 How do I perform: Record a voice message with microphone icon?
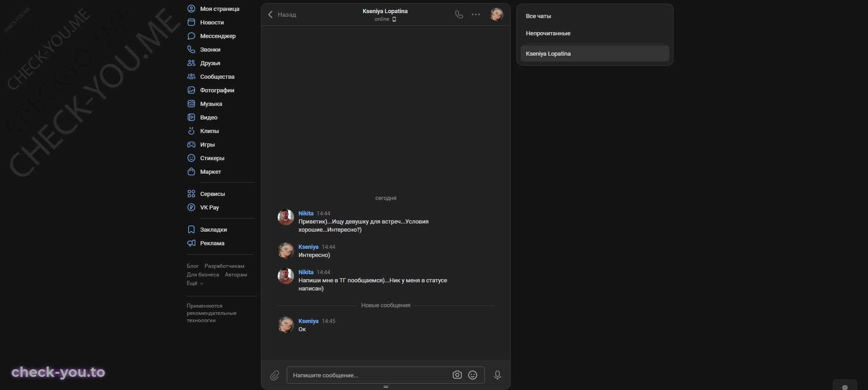click(x=497, y=375)
